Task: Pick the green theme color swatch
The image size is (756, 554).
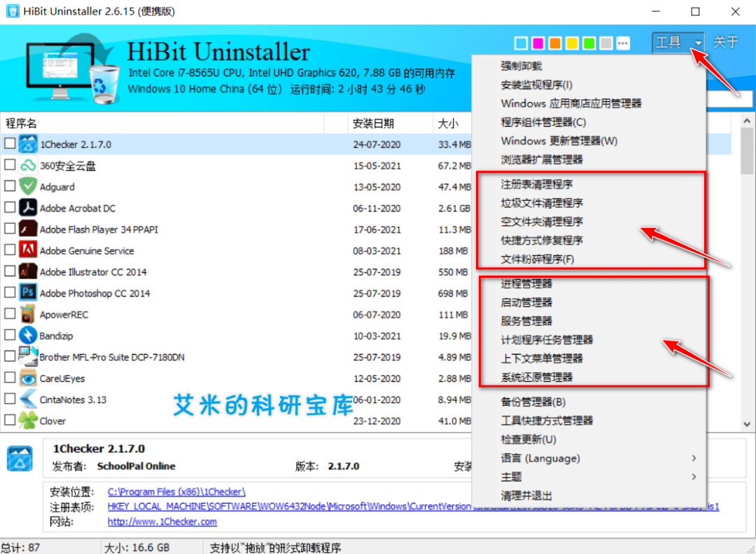Action: (x=589, y=43)
